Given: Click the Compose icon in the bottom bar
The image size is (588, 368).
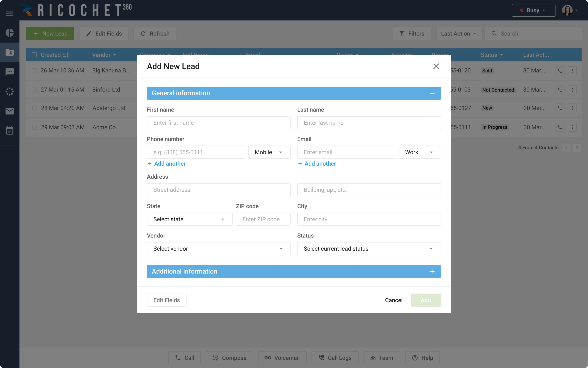Looking at the screenshot, I should (x=216, y=358).
